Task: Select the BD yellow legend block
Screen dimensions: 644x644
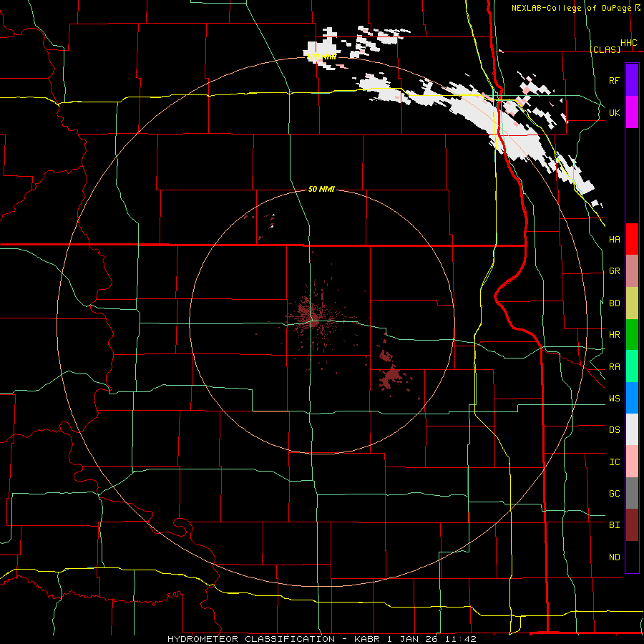Action: (632, 303)
